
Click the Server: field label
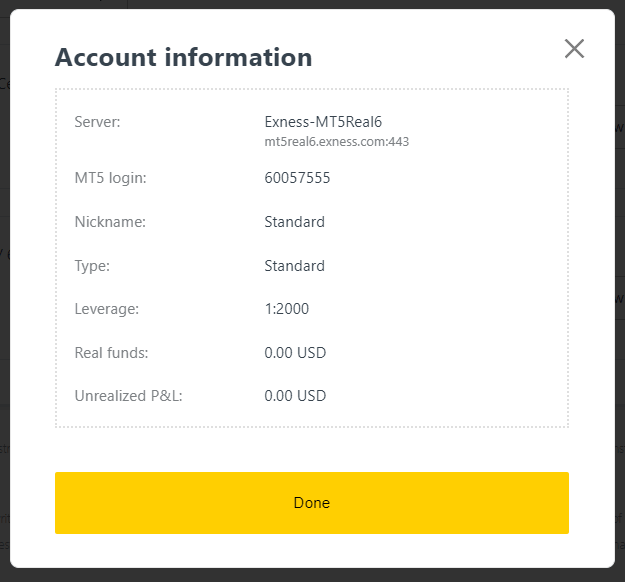coord(97,122)
